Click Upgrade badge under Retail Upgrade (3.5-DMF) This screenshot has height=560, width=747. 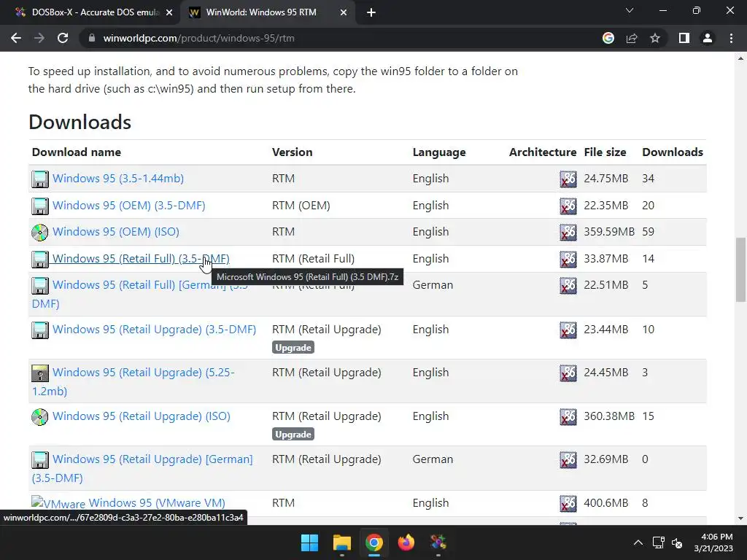click(293, 348)
